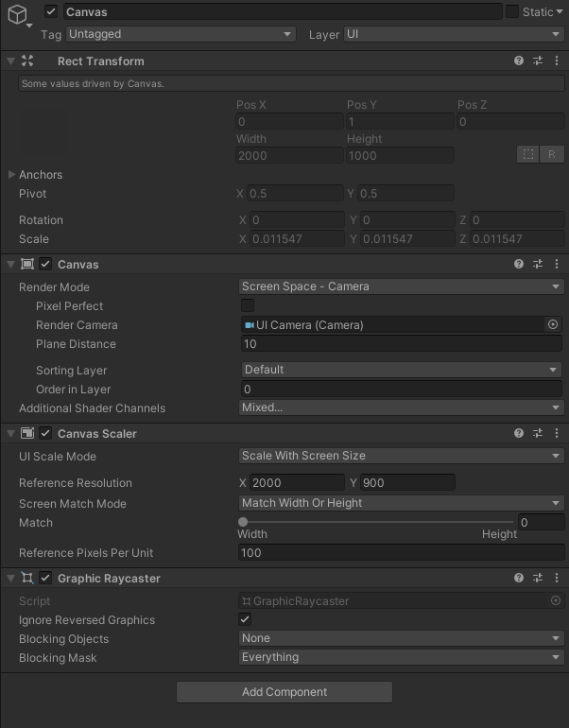Click the Add Component button

(x=284, y=692)
